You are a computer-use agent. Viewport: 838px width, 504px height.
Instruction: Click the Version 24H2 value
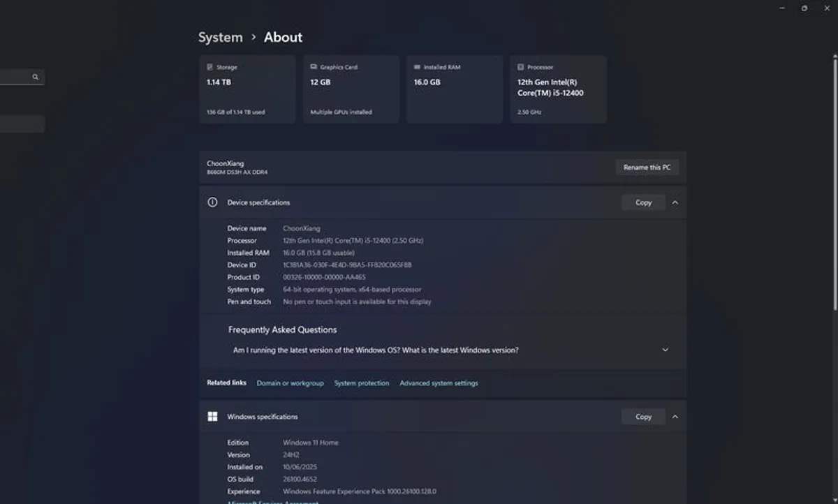291,455
